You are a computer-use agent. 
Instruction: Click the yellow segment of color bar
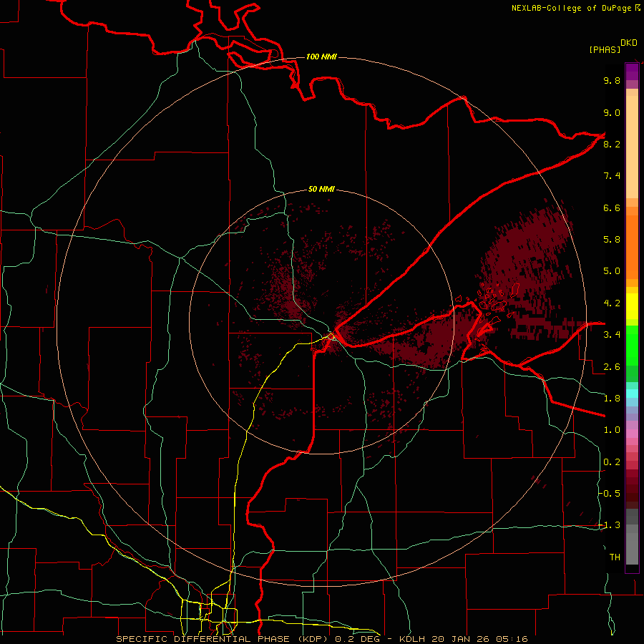click(632, 306)
